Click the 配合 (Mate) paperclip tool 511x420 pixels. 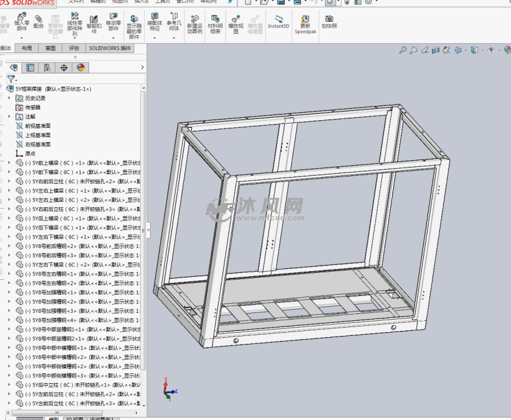click(39, 22)
